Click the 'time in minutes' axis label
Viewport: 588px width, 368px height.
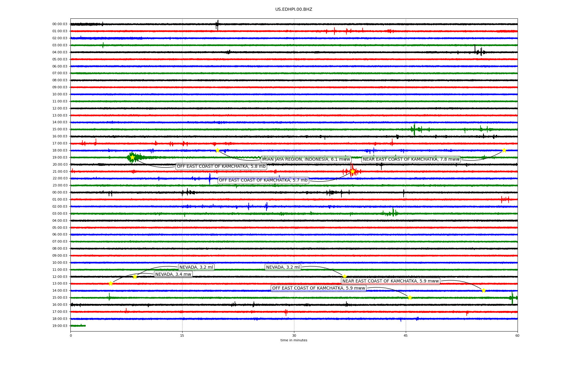[294, 340]
